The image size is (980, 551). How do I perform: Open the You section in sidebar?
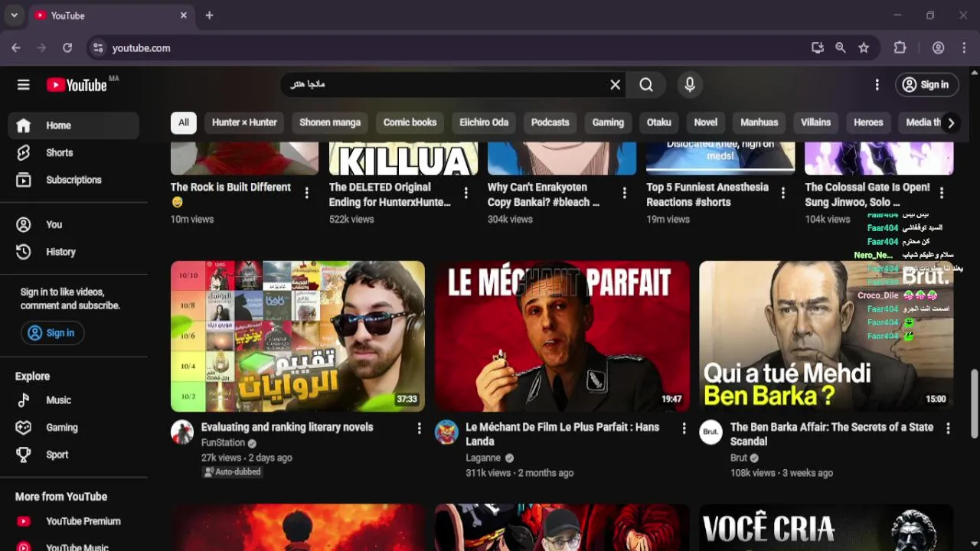point(73,224)
